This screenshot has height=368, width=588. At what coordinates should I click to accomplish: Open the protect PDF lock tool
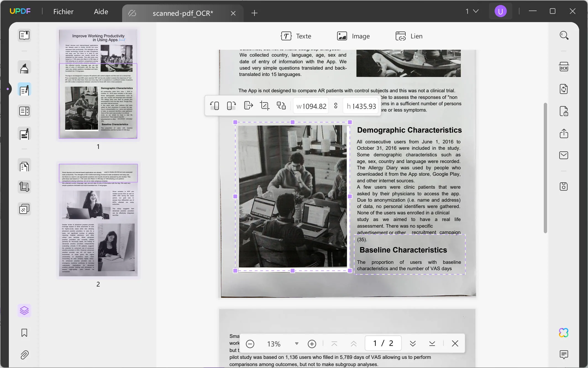564,111
